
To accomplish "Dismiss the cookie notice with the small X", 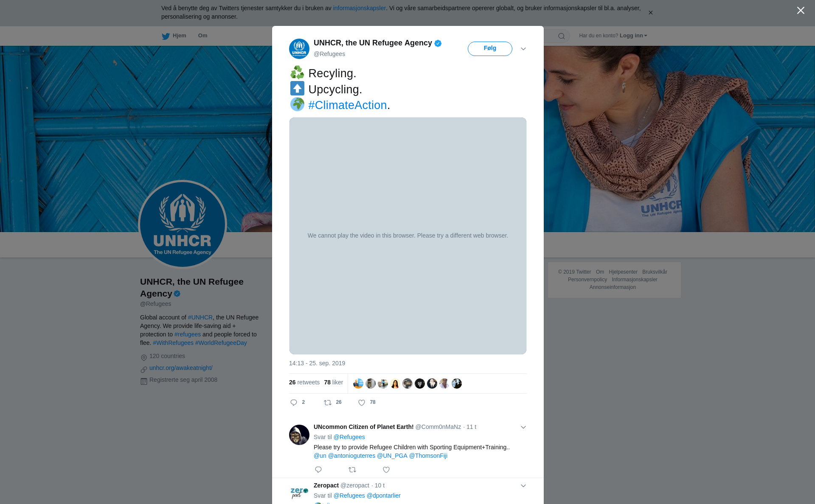I will click(650, 13).
